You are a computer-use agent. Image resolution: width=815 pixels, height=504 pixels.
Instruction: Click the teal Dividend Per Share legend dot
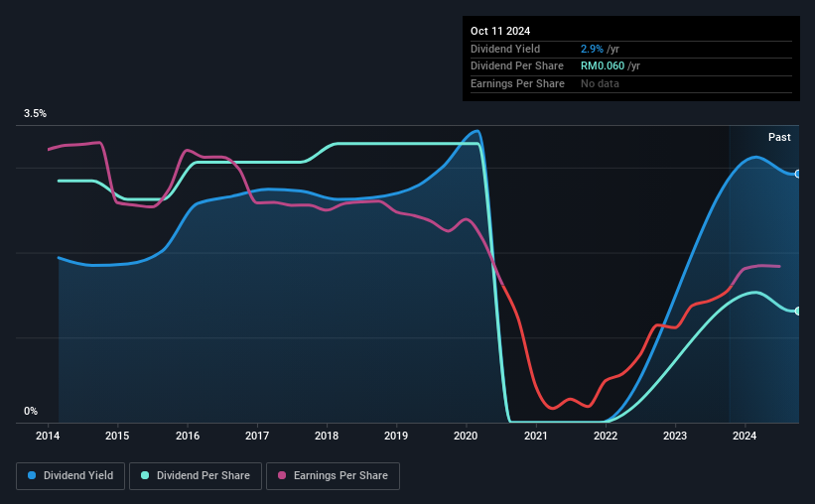[x=145, y=475]
